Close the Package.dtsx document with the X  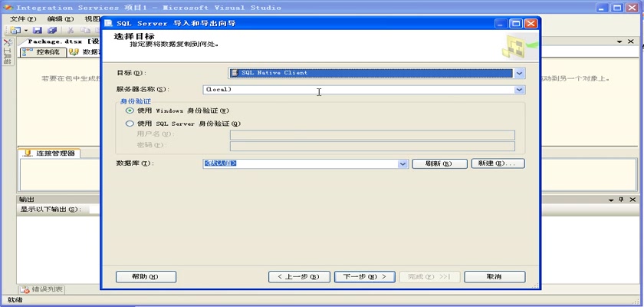(x=631, y=41)
